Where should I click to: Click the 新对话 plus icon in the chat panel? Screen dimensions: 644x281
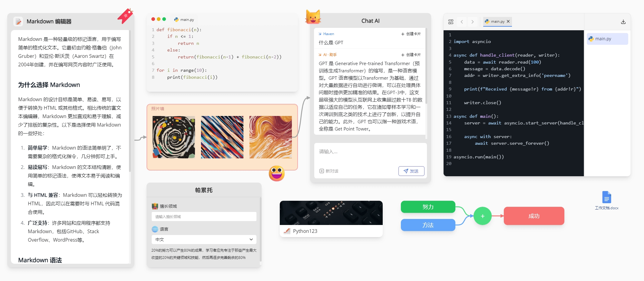coord(322,171)
